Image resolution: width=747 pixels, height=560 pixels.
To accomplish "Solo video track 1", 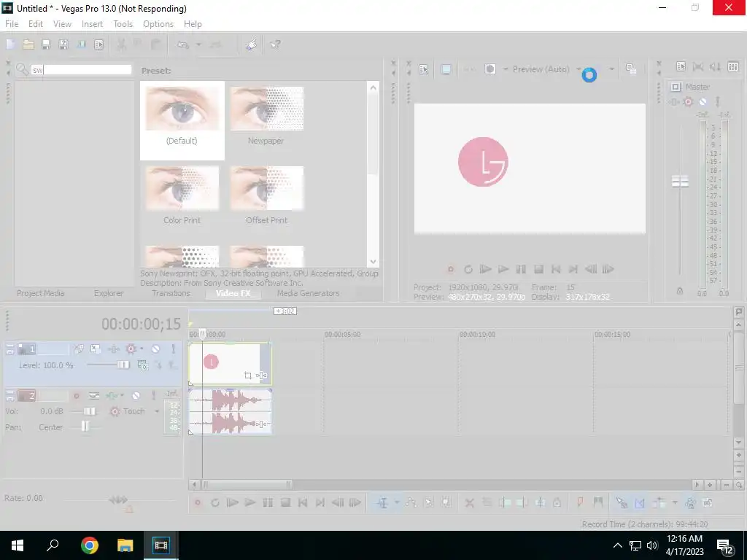I will (x=173, y=349).
